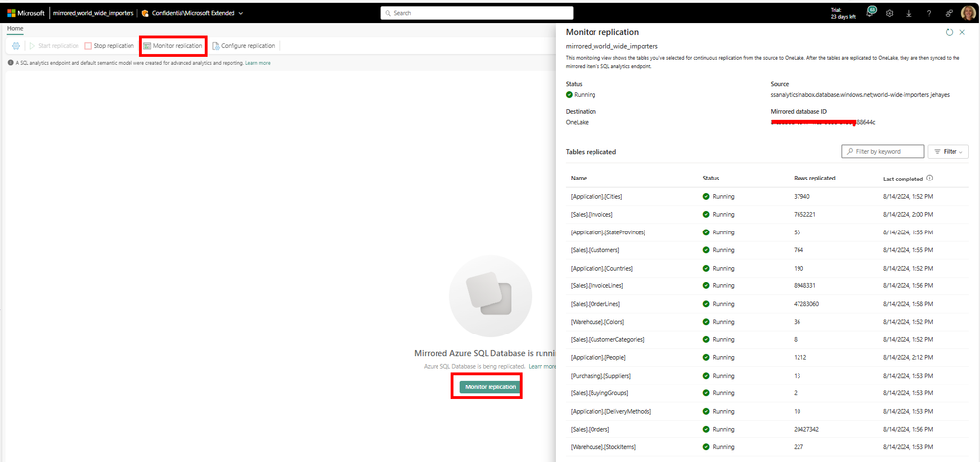The width and height of the screenshot is (980, 462).
Task: Click rows value 47283060
Action: (x=806, y=304)
